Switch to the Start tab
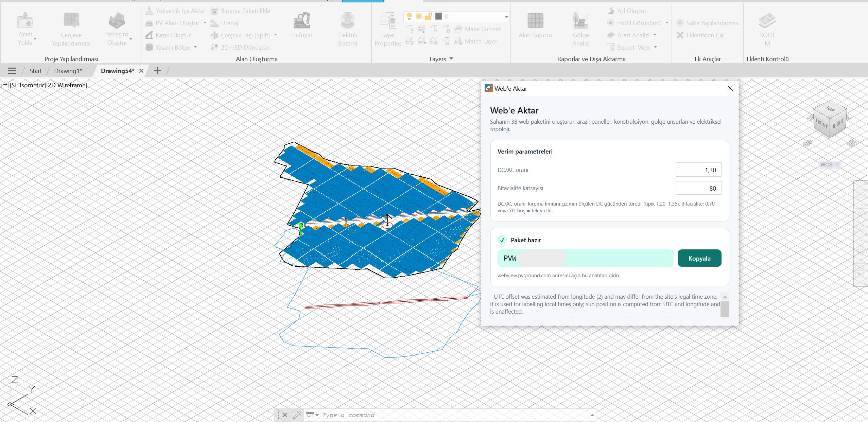 coord(35,71)
